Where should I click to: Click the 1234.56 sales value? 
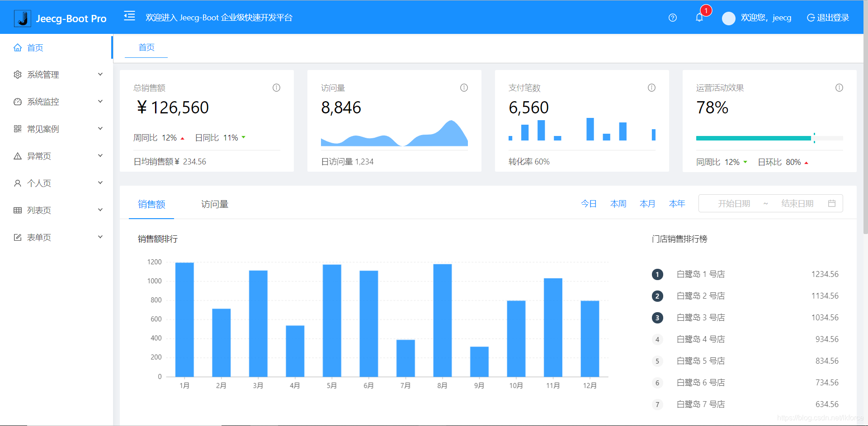825,274
